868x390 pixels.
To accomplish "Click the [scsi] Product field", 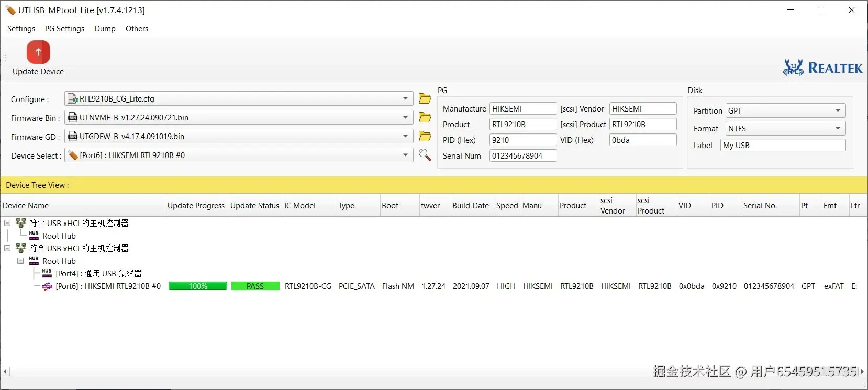I will [x=643, y=124].
